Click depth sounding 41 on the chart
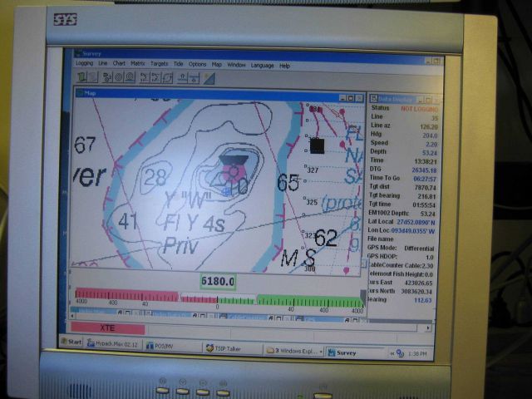This screenshot has width=532, height=399. coord(128,221)
